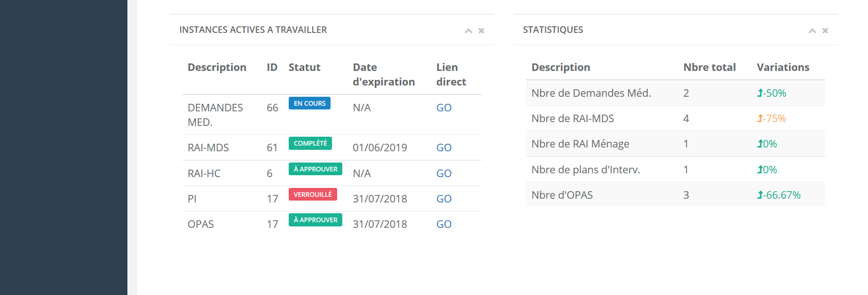This screenshot has width=868, height=295.
Task: Open the GO link for OPAS
Action: [x=443, y=224]
